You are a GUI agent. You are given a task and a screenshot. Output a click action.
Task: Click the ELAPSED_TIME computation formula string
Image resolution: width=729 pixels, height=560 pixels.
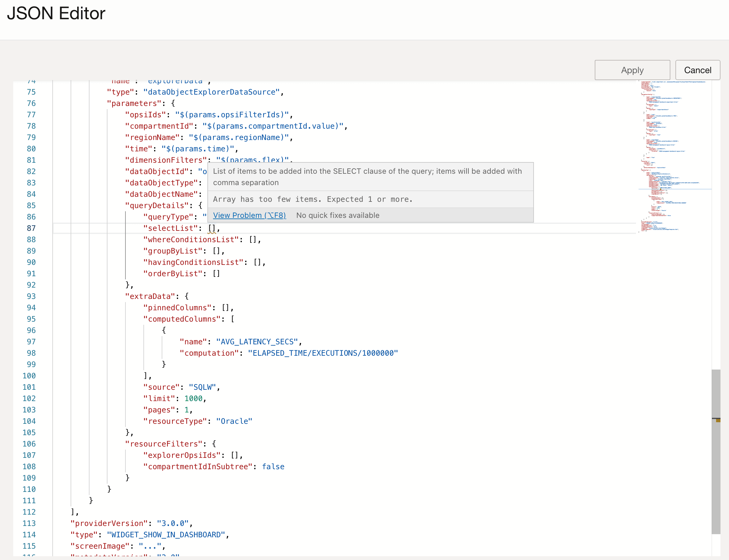322,353
